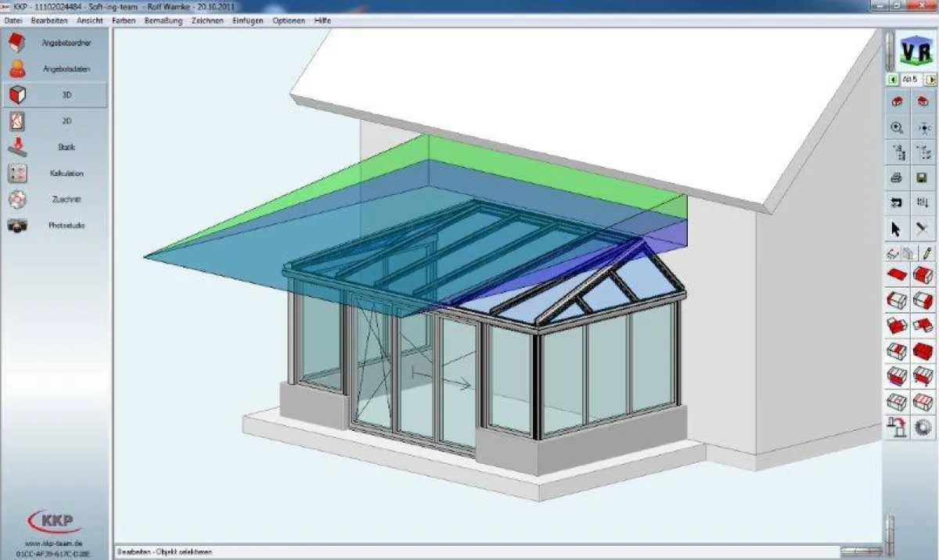
Task: Select the black arrow selection tool
Action: (897, 227)
